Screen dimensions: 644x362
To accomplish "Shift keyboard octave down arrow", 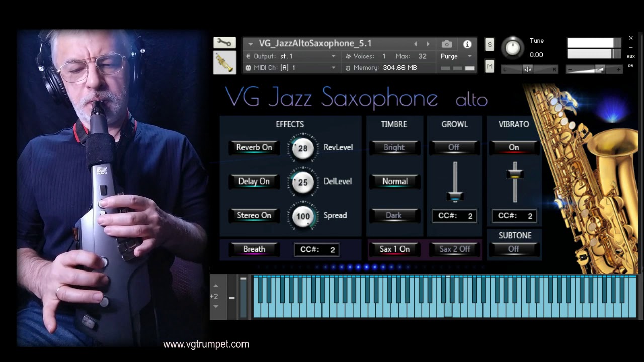I will click(x=216, y=307).
